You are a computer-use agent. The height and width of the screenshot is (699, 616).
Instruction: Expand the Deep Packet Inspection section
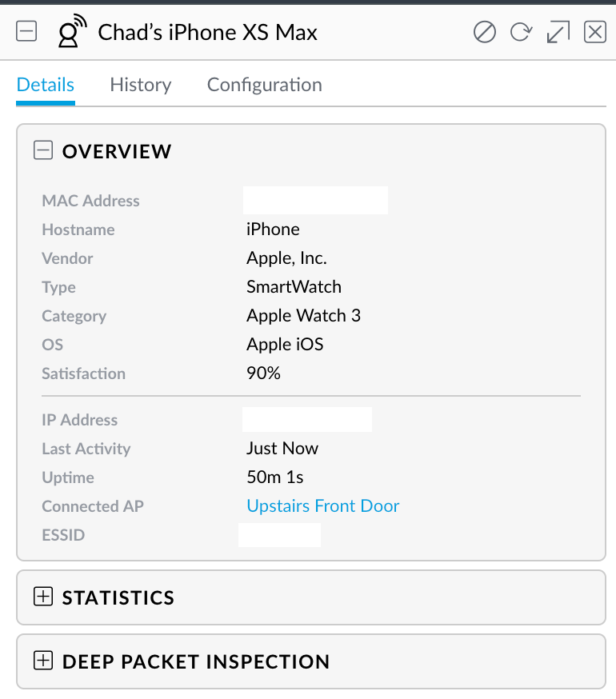(x=43, y=661)
